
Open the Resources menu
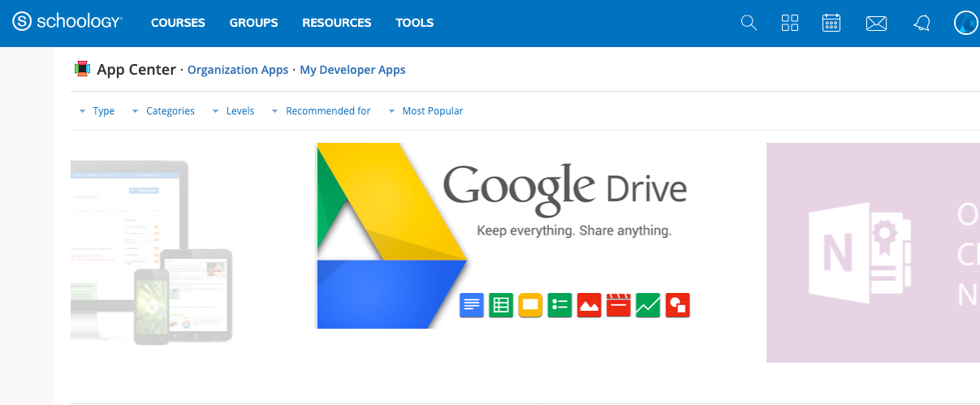[337, 23]
